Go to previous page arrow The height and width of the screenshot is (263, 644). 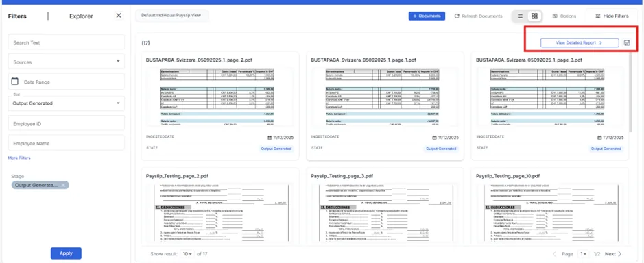point(554,254)
